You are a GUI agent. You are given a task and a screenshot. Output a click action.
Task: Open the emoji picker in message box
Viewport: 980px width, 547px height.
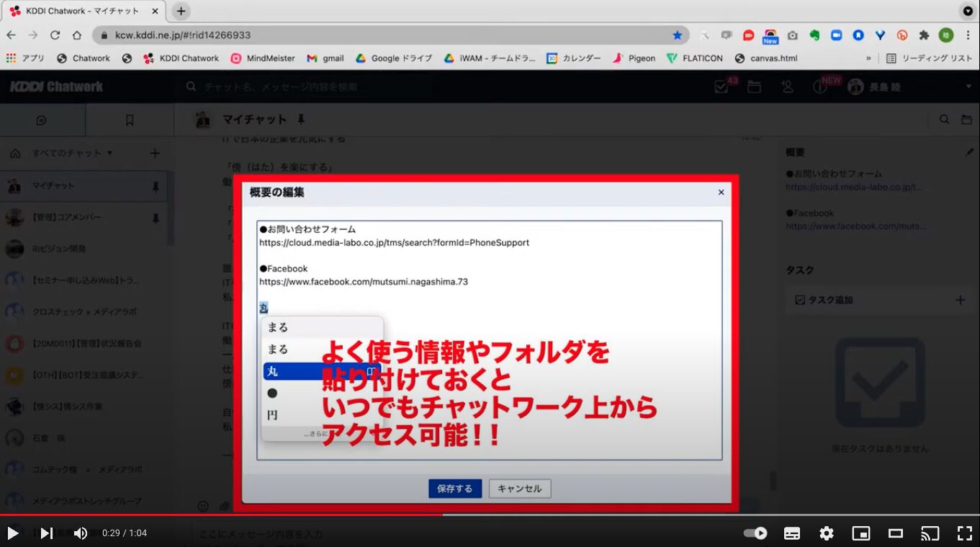(x=203, y=507)
